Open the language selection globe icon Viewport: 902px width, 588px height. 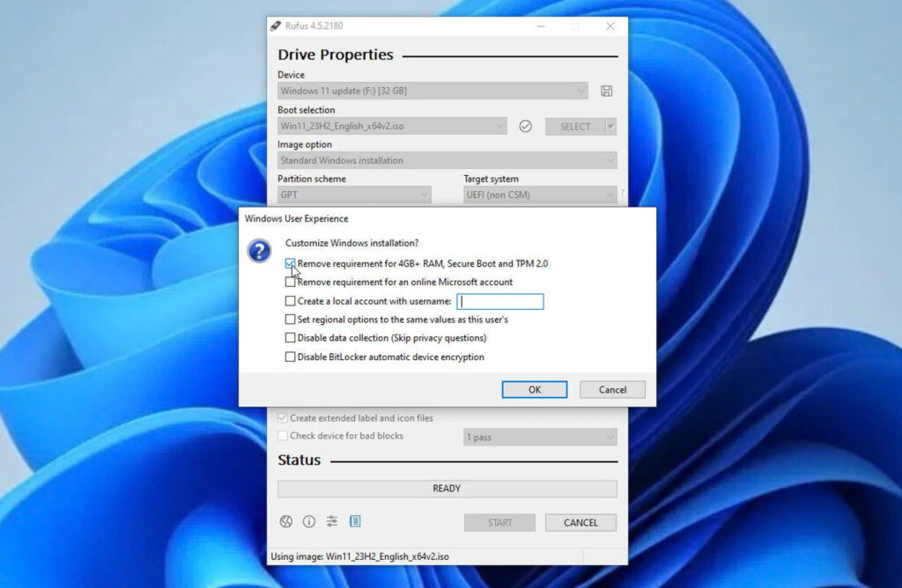pyautogui.click(x=285, y=521)
